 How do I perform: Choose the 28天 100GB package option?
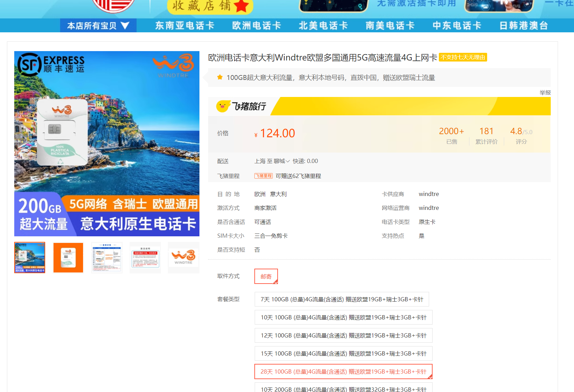point(344,371)
